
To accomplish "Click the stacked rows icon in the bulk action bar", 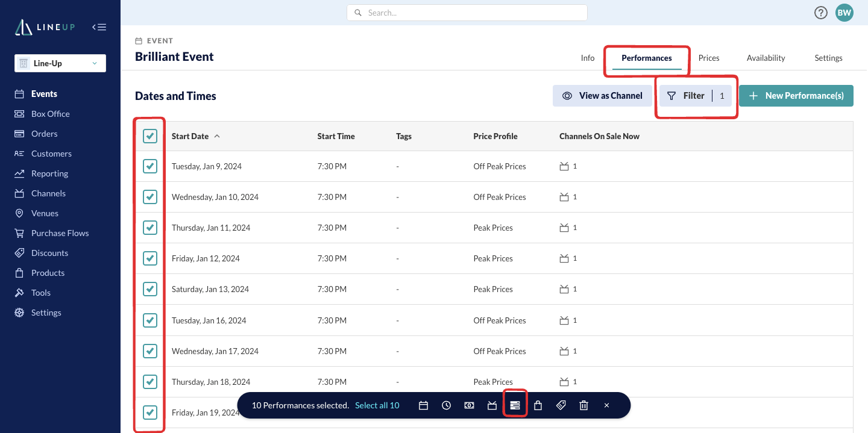I will [x=515, y=405].
